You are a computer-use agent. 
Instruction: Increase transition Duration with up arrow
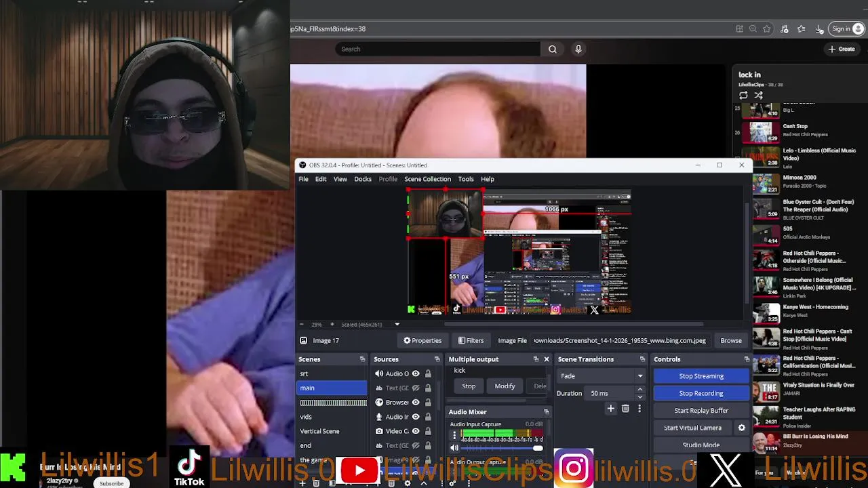639,390
